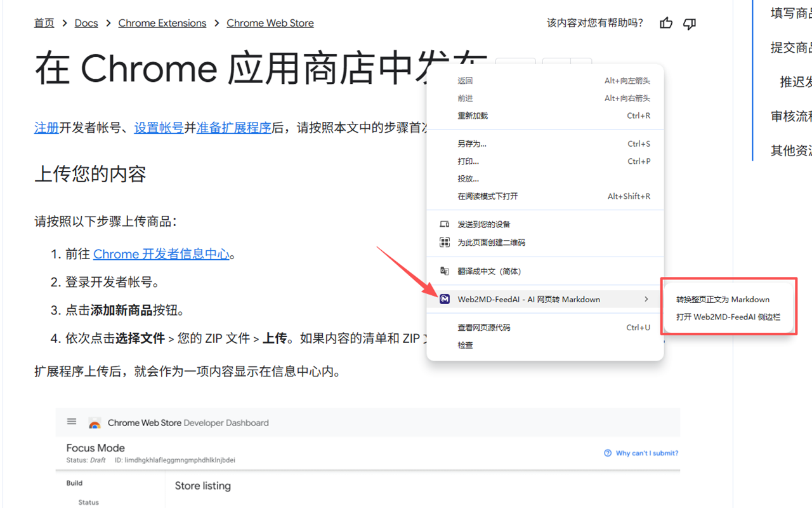This screenshot has width=812, height=508.
Task: Open the Chrome Web Store breadcrumb link
Action: click(x=270, y=23)
